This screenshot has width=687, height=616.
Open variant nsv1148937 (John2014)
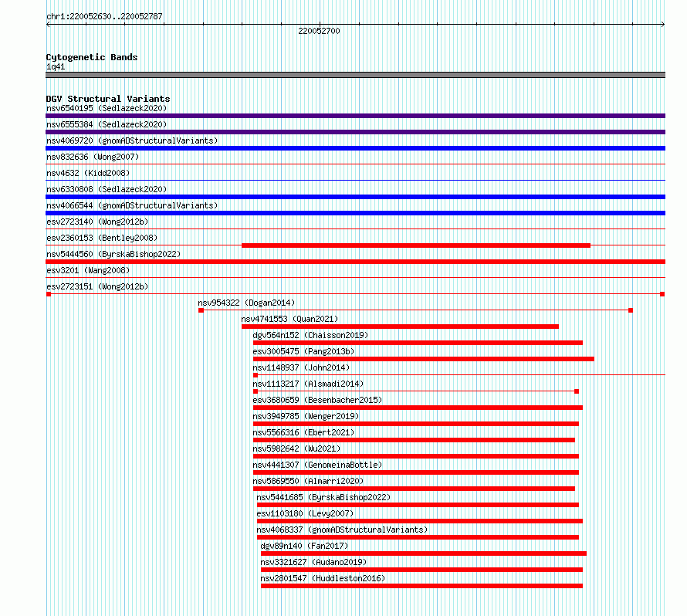coord(302,367)
